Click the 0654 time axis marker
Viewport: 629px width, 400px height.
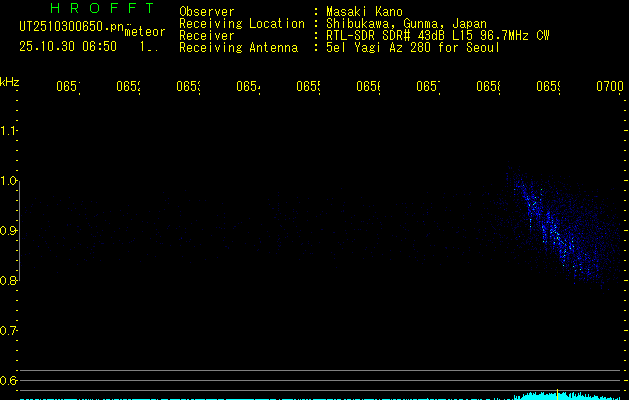[x=248, y=86]
